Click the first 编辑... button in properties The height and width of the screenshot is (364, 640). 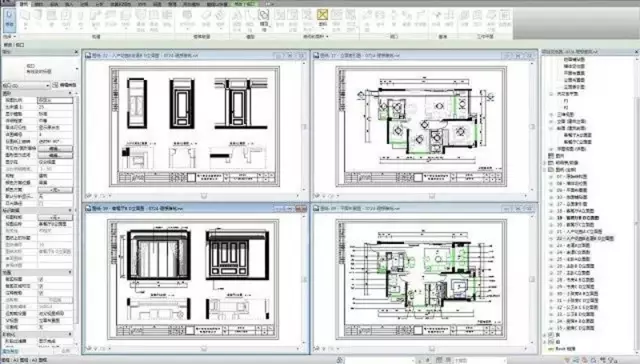[x=56, y=149]
